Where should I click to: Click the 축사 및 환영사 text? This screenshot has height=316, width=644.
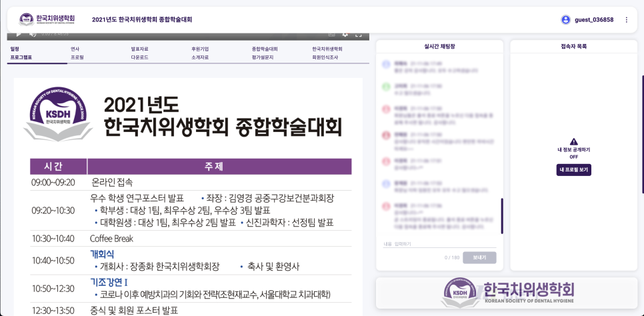(273, 267)
